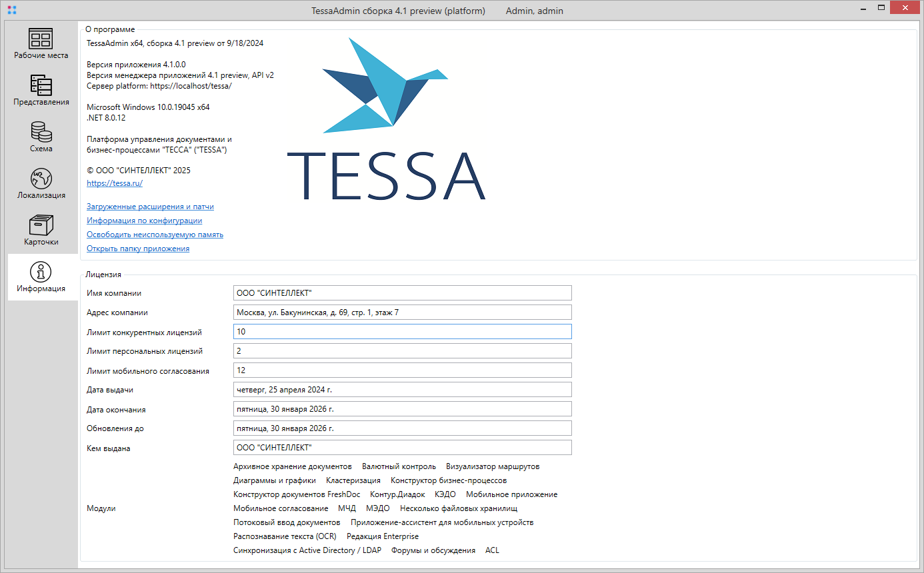924x573 pixels.
Task: Open Загруженные расширения и патчи link
Action: (150, 207)
